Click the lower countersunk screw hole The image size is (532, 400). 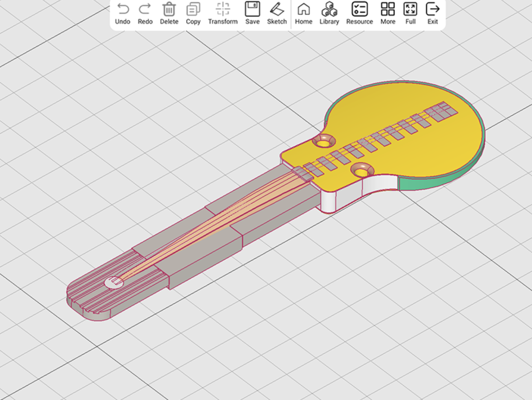(x=362, y=171)
